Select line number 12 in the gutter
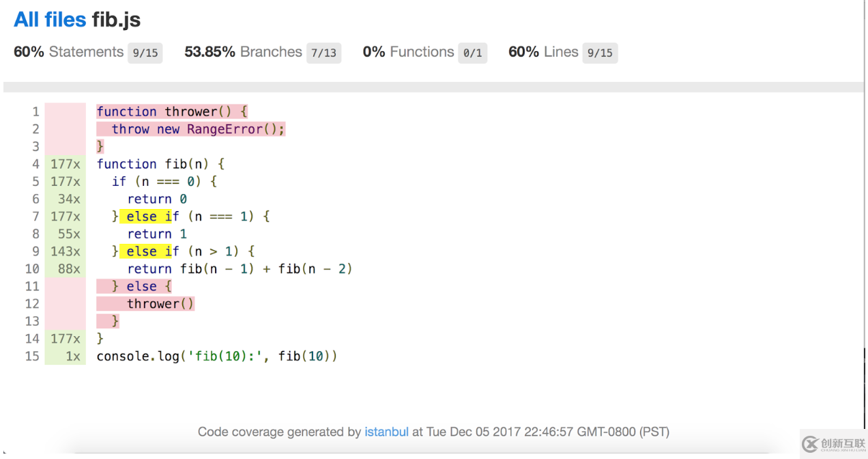868x459 pixels. (x=32, y=304)
